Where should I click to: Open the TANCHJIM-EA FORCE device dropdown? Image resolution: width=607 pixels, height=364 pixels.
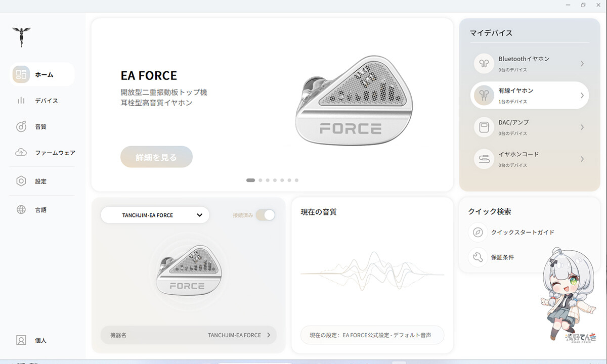point(155,215)
